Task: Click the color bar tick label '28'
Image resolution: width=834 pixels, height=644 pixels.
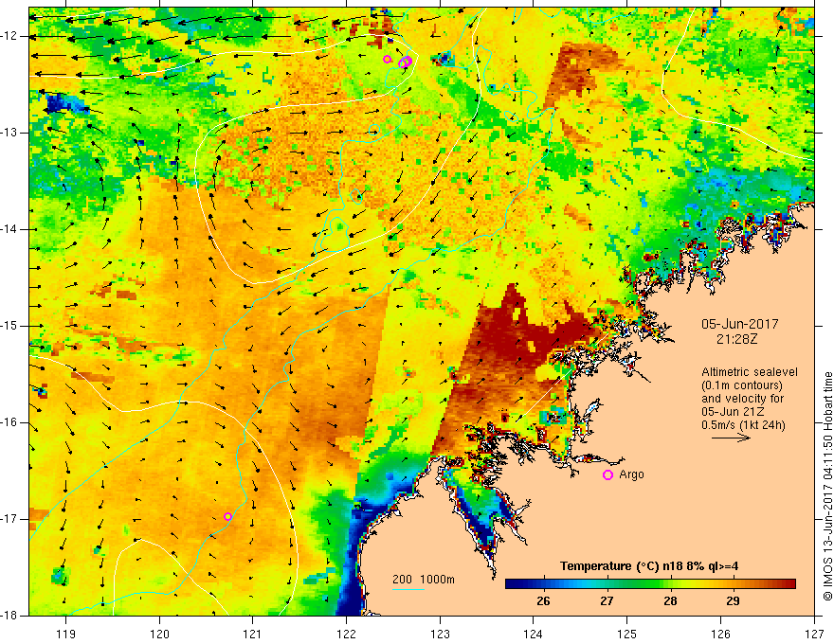Action: (670, 601)
